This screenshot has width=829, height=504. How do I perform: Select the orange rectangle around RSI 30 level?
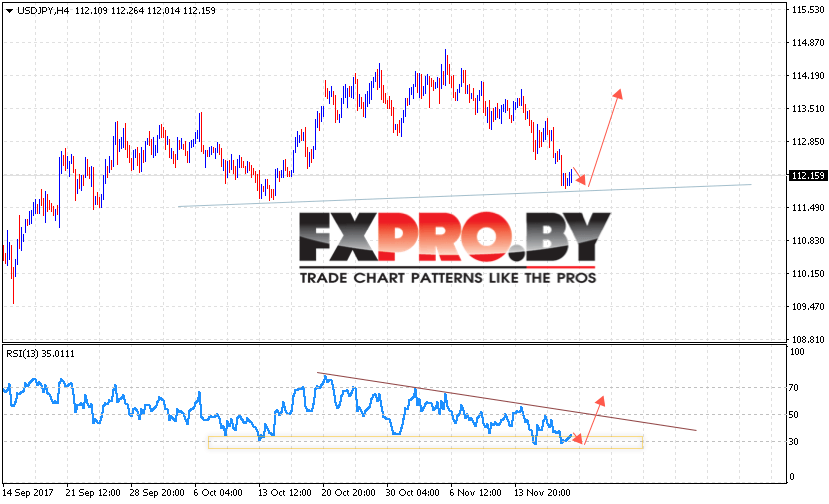click(426, 443)
